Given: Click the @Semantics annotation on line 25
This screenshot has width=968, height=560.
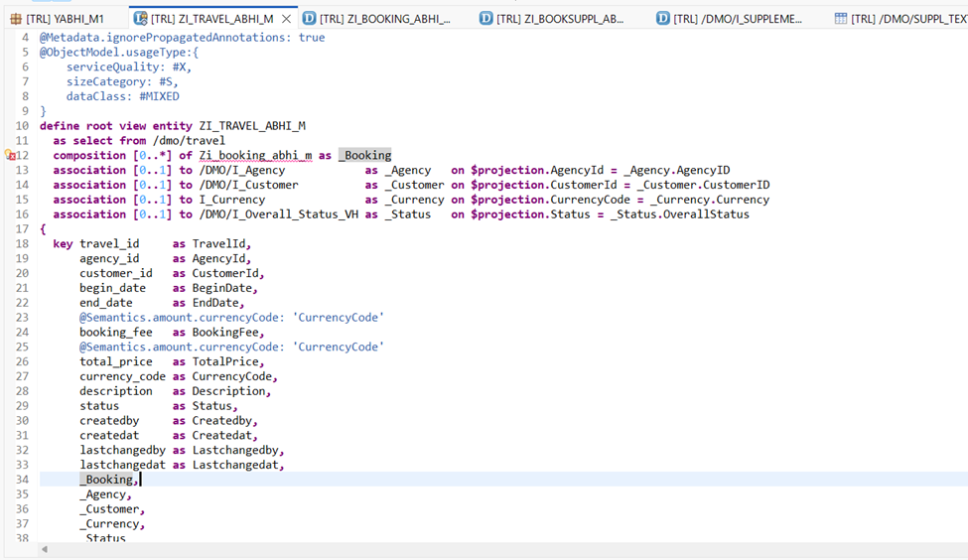Looking at the screenshot, I should (x=231, y=347).
